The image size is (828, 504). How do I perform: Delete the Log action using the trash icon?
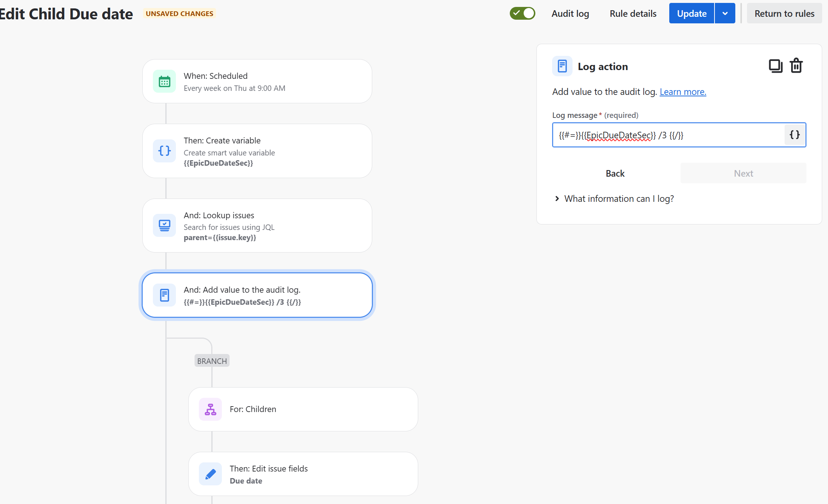(x=796, y=66)
